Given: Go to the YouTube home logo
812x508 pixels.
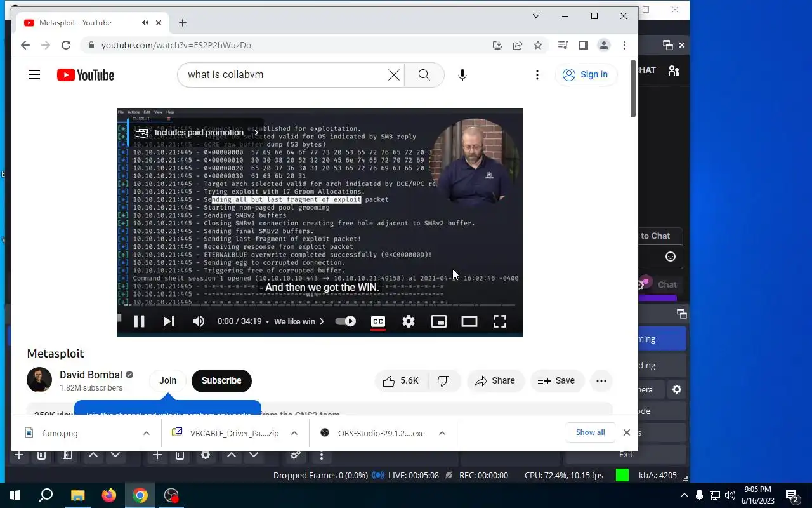Looking at the screenshot, I should (x=86, y=75).
